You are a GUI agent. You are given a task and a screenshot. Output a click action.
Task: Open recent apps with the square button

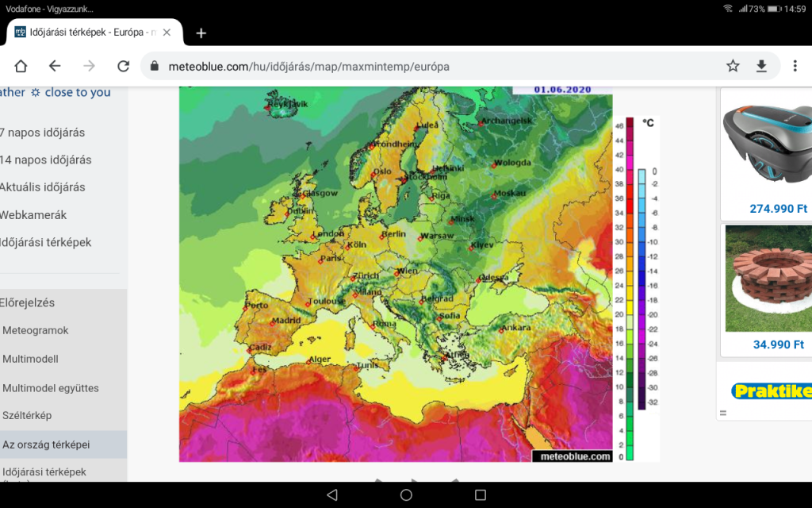coord(480,495)
